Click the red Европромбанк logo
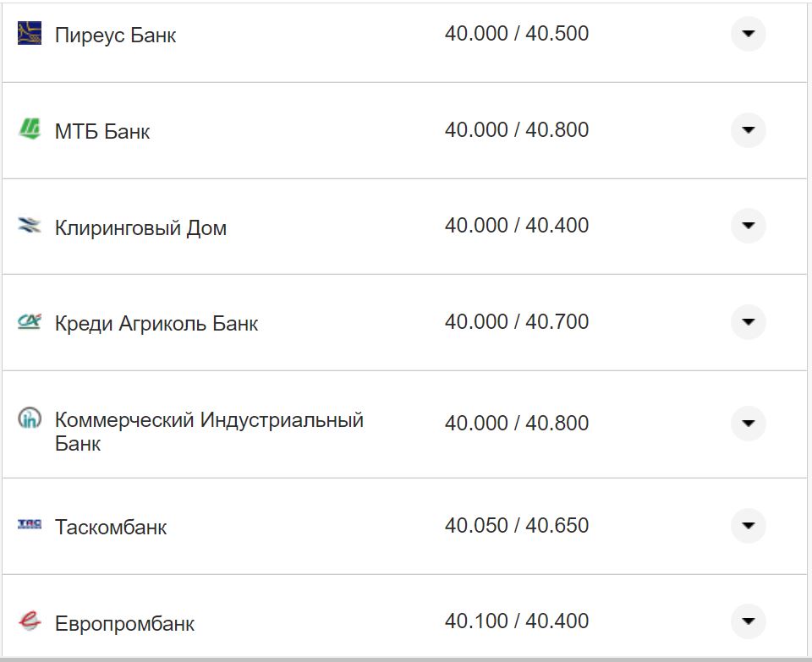Image resolution: width=812 pixels, height=662 pixels. [x=28, y=620]
